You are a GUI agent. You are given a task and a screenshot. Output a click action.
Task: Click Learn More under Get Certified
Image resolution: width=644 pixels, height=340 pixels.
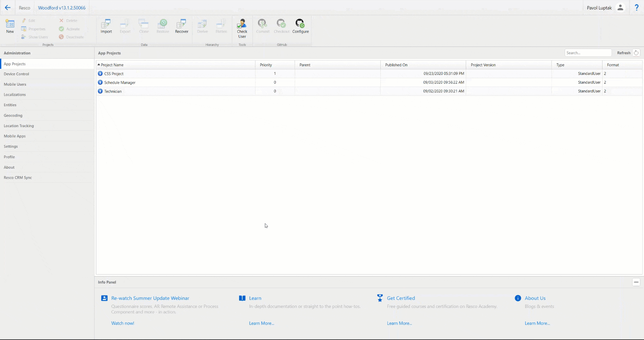(399, 323)
